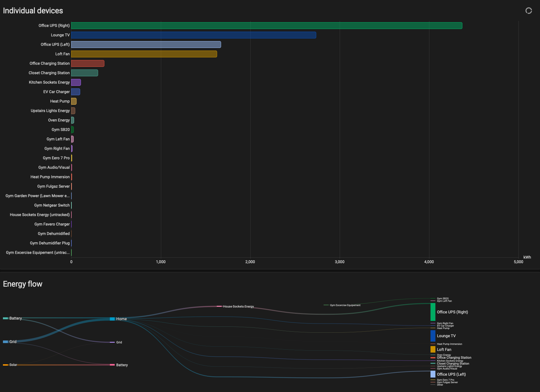Click the Gym Fulgaz Server chart label

[54, 186]
